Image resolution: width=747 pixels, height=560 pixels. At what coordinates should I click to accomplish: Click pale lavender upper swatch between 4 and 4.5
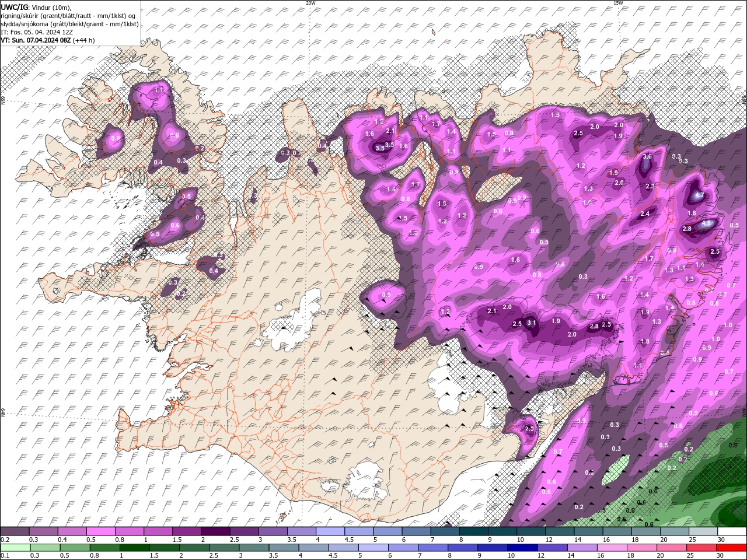pyautogui.click(x=330, y=531)
